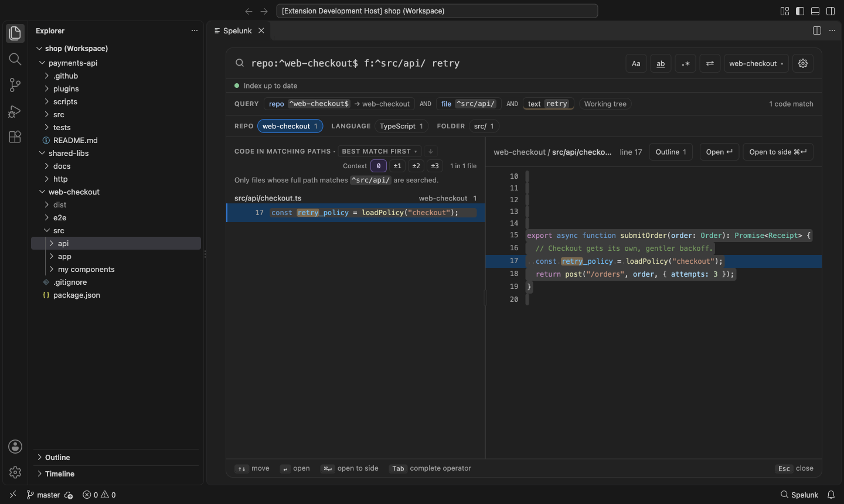Click into the Spelunk query input field

point(434,63)
